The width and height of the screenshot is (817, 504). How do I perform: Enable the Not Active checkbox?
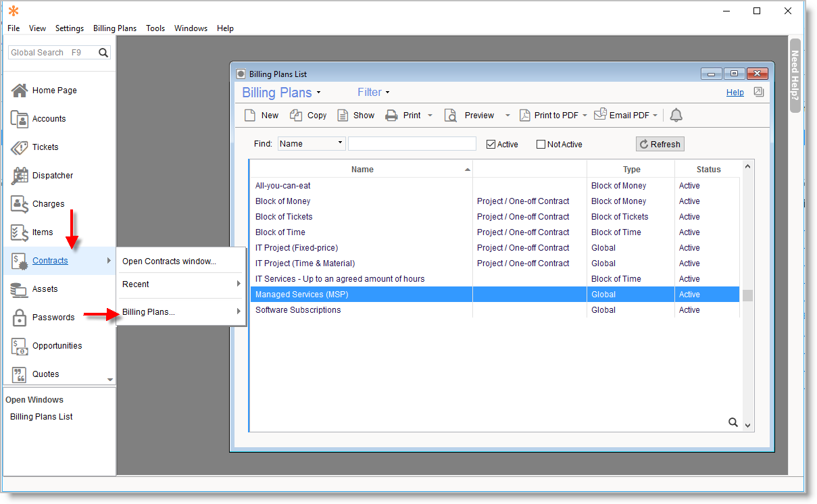pyautogui.click(x=541, y=145)
